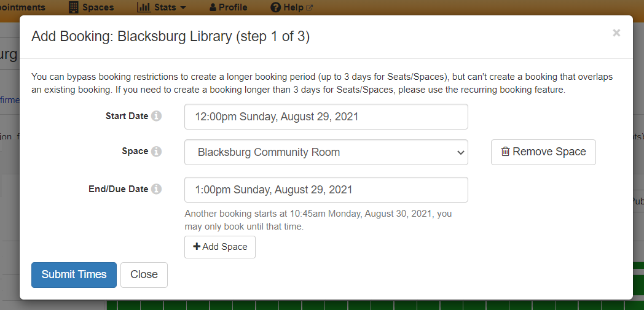
Task: Expand the Stats menu caret
Action: [x=183, y=8]
